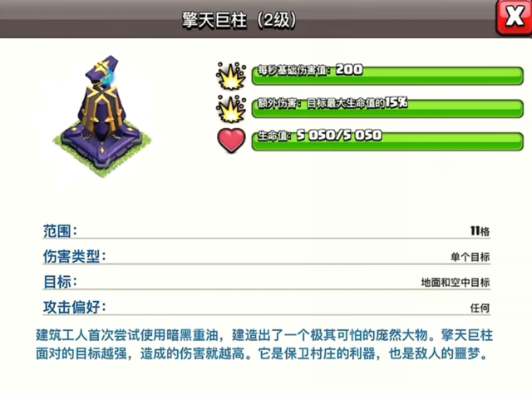Click the damage-per-second explosion icon
532x395 pixels.
231,76
